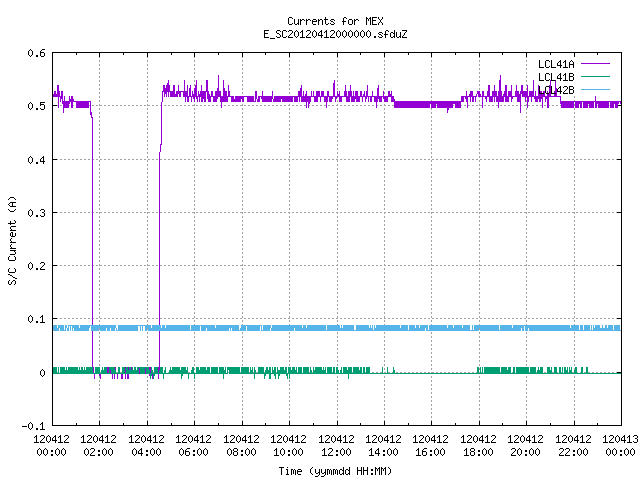The width and height of the screenshot is (640, 480).
Task: Click the y-axis tick value -0.1
Action: tap(33, 426)
